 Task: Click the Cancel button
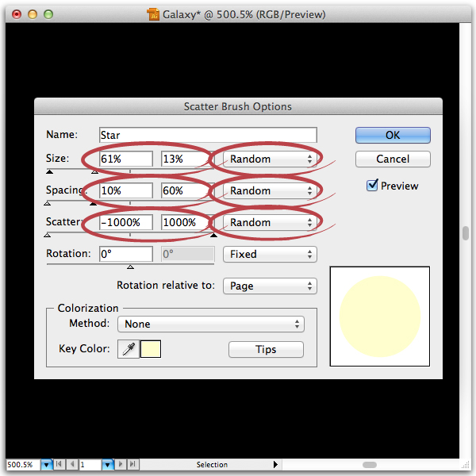tap(393, 159)
